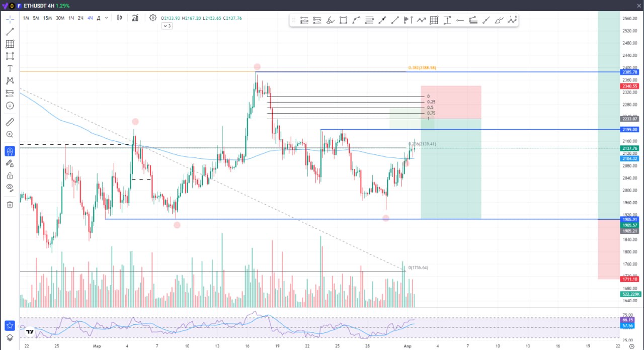The image size is (644, 350).
Task: Switch to the 30M timeframe
Action: click(60, 18)
